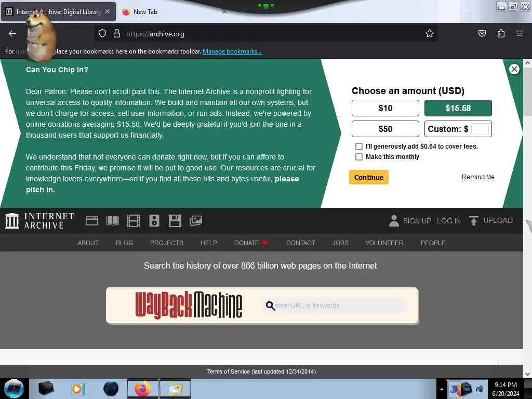Image resolution: width=532 pixels, height=399 pixels.
Task: Open the ABOUT menu item
Action: pyautogui.click(x=88, y=243)
